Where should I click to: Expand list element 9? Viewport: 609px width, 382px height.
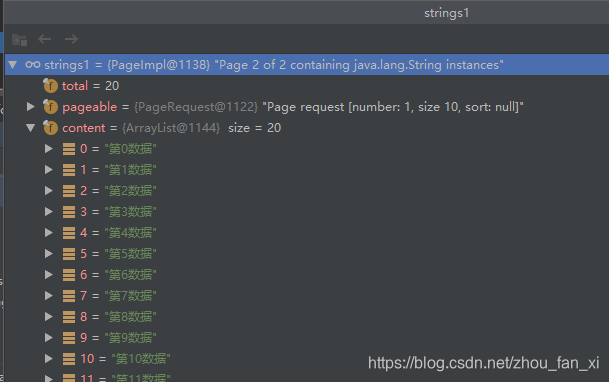(x=49, y=337)
